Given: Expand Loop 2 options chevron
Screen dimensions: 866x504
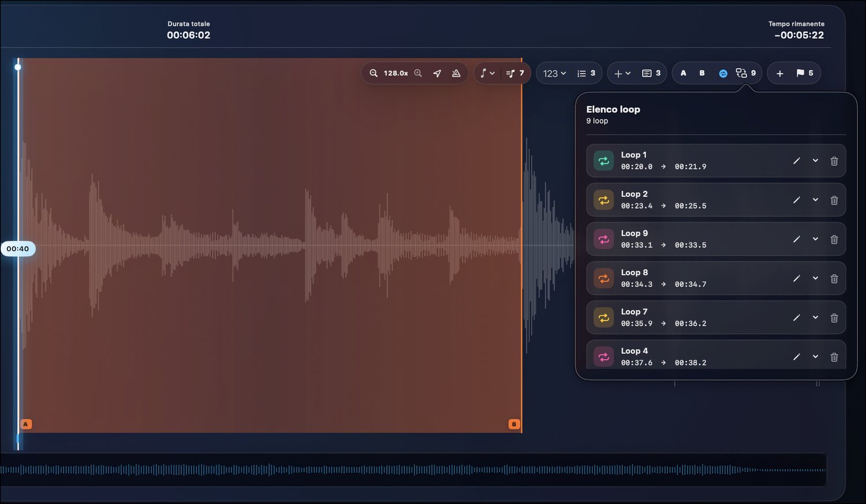Looking at the screenshot, I should 815,200.
